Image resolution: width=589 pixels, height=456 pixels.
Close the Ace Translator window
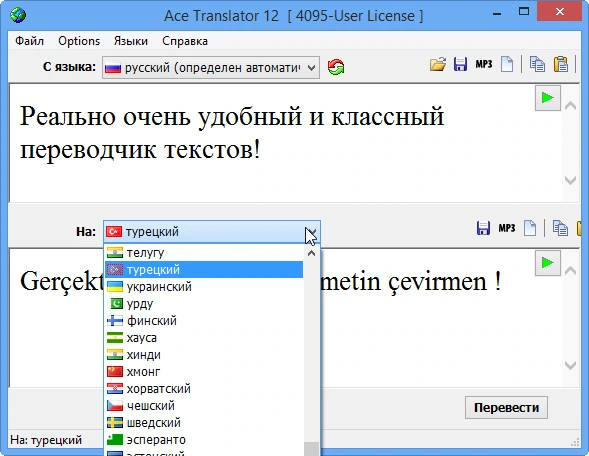coord(560,12)
